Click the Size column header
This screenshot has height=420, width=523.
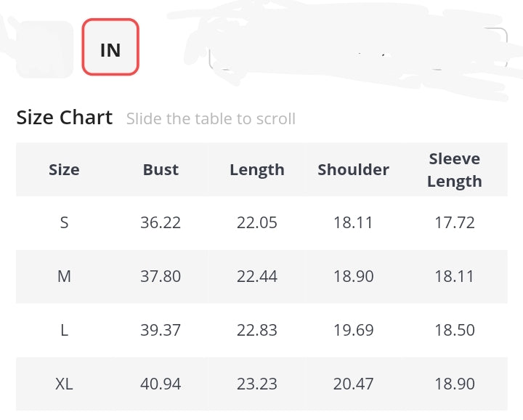tap(64, 169)
